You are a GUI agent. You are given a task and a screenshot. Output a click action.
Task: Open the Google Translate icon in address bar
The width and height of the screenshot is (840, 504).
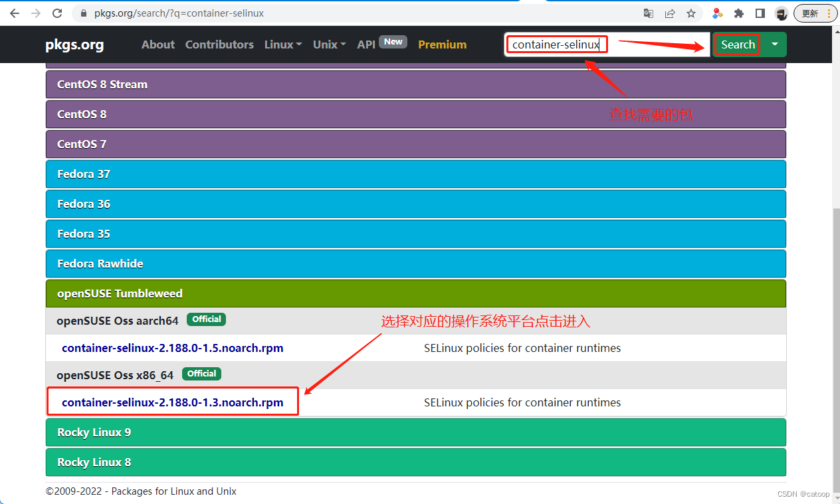[x=648, y=13]
